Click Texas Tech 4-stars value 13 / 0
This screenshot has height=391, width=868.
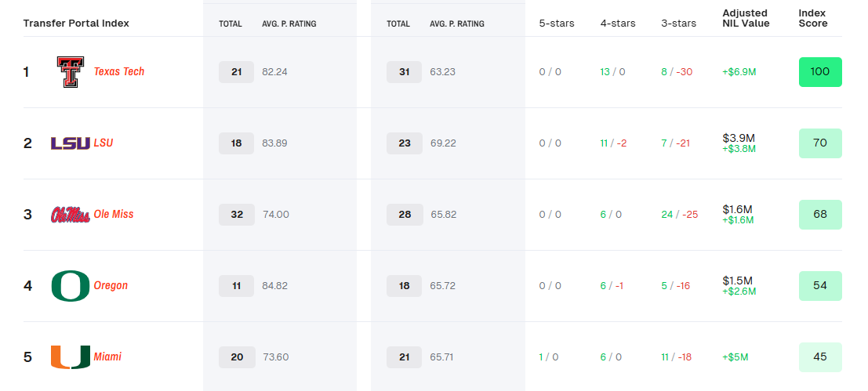(x=613, y=72)
